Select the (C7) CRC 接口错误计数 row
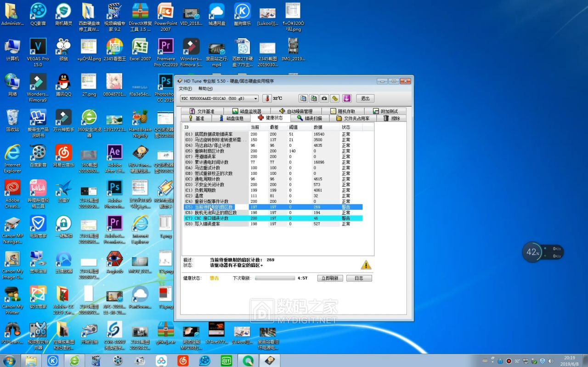Screen dimensions: 588x367 pyautogui.click(x=273, y=218)
